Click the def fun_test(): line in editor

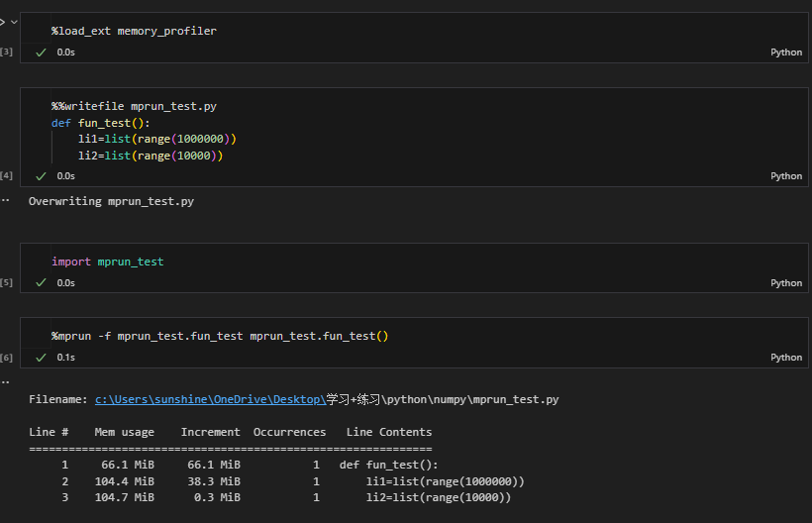[100, 123]
